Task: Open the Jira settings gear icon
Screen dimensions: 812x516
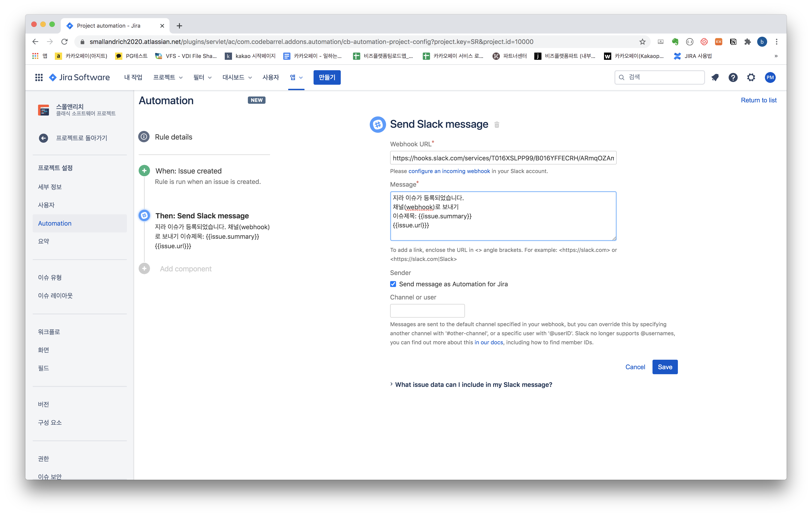Action: (751, 77)
